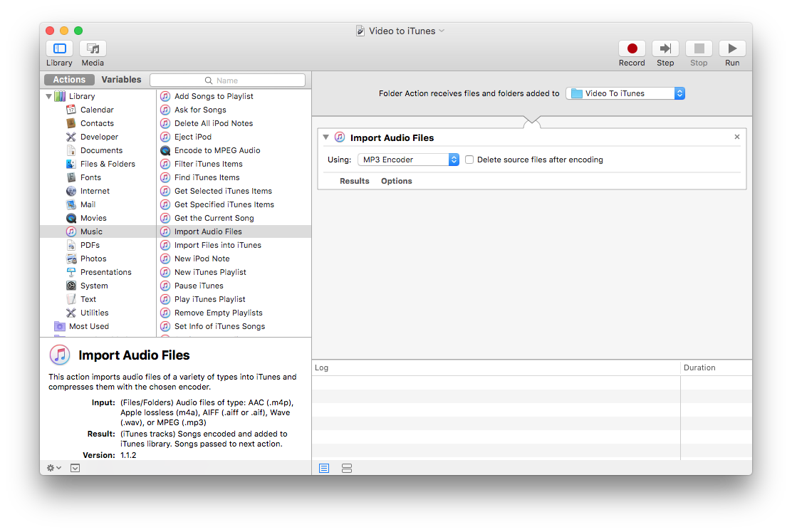Click the Step workflow icon
Screen dimensions: 792x532
665,48
